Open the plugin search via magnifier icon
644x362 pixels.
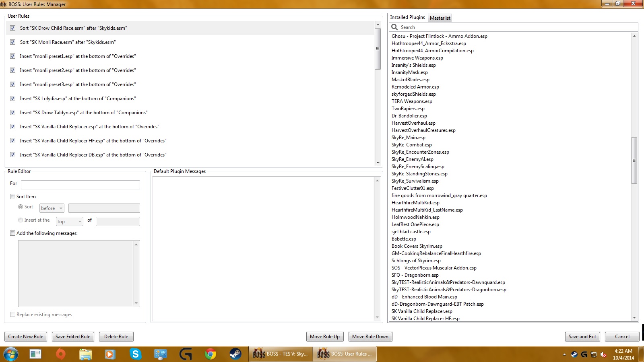tap(394, 27)
